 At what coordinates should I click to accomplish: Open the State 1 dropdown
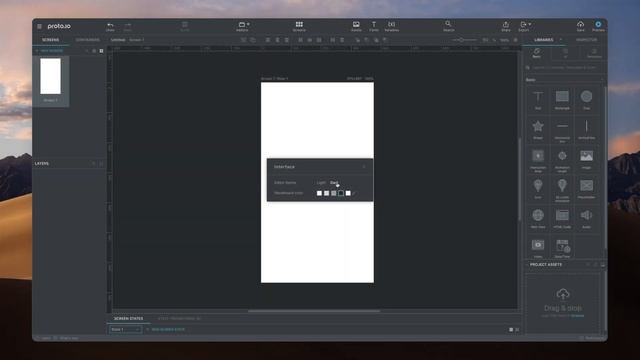pyautogui.click(x=125, y=329)
